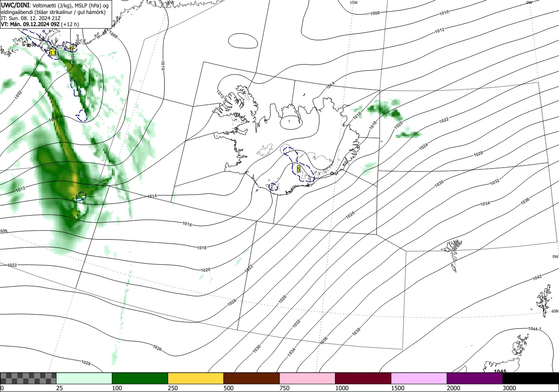Click the pale green 25–100 legend swatch
This screenshot has width=559, height=392.
click(84, 378)
